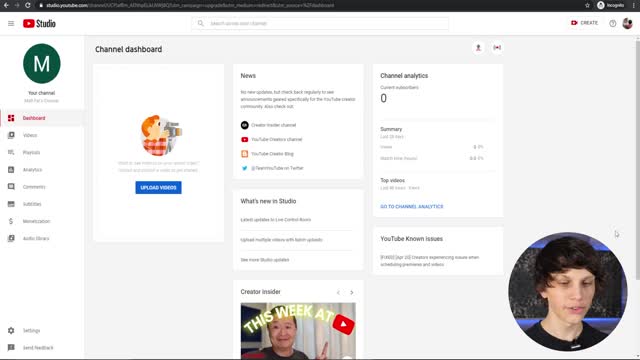640x360 pixels.
Task: Click the channel avatar letter M
Action: [42, 64]
